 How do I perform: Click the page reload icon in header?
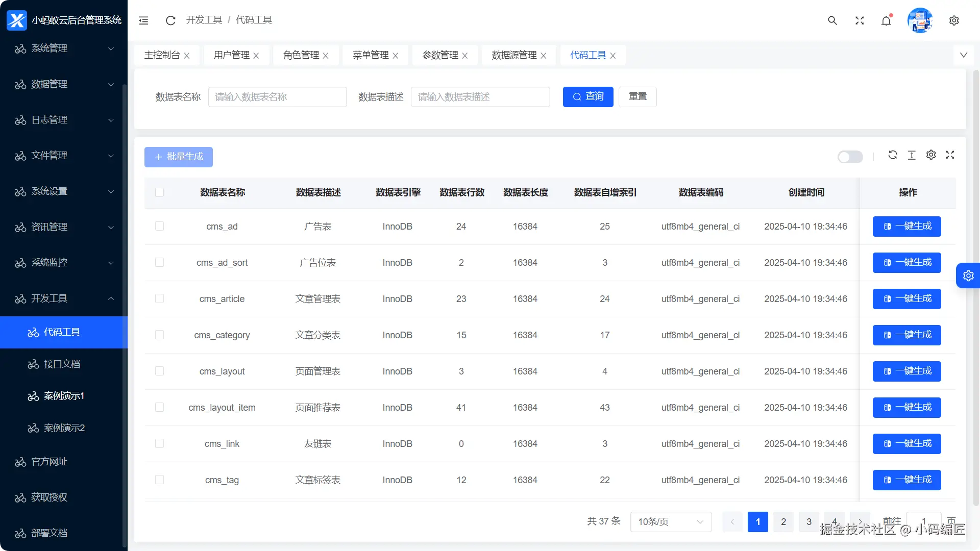pos(170,20)
